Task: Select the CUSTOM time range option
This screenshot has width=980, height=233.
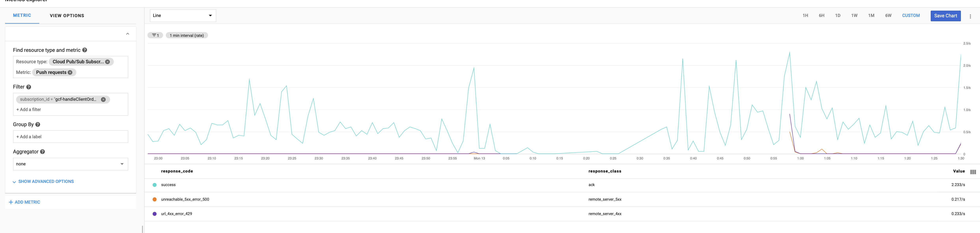Action: tap(911, 16)
